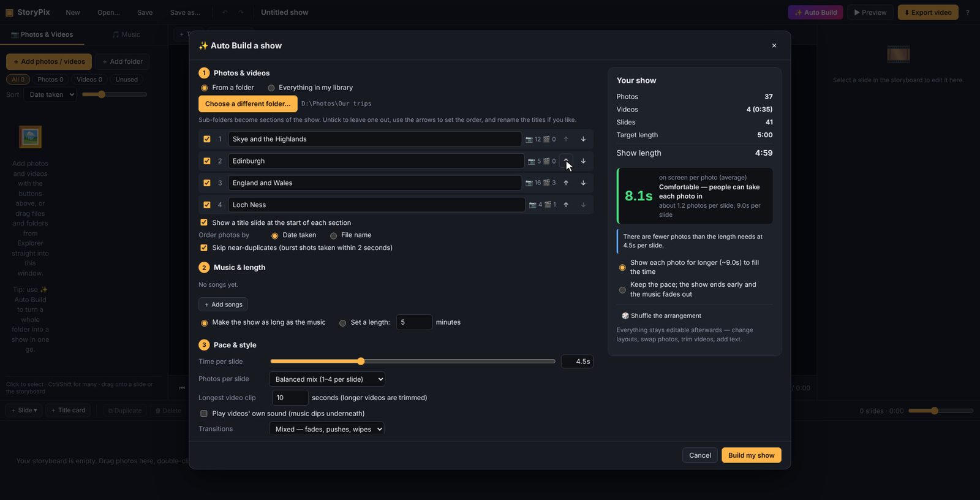Click the StoryPix logo icon

(9, 12)
